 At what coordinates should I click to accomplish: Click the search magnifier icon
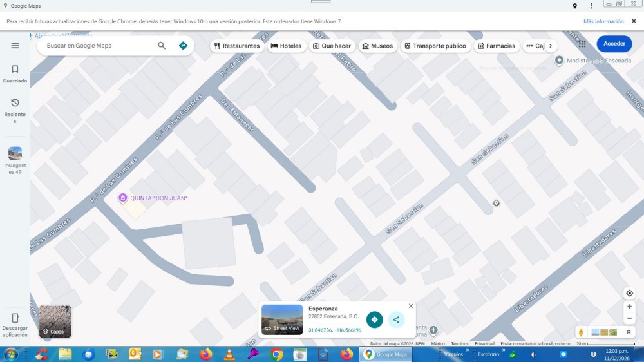[162, 46]
